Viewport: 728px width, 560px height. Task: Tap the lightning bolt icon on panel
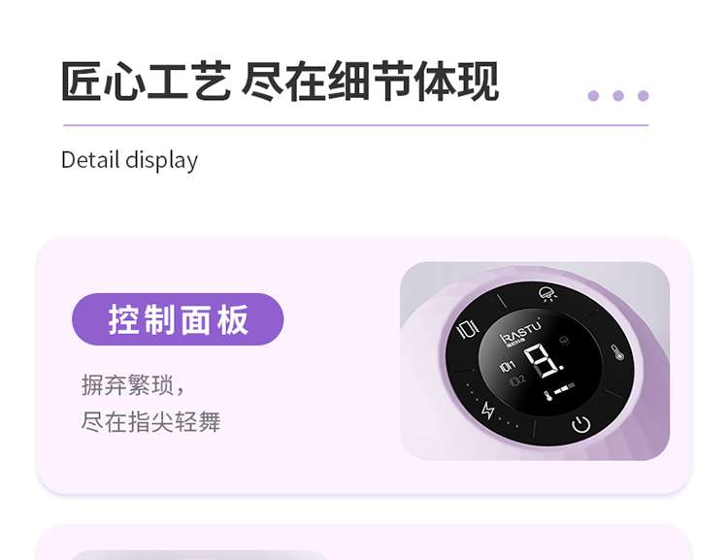point(487,410)
